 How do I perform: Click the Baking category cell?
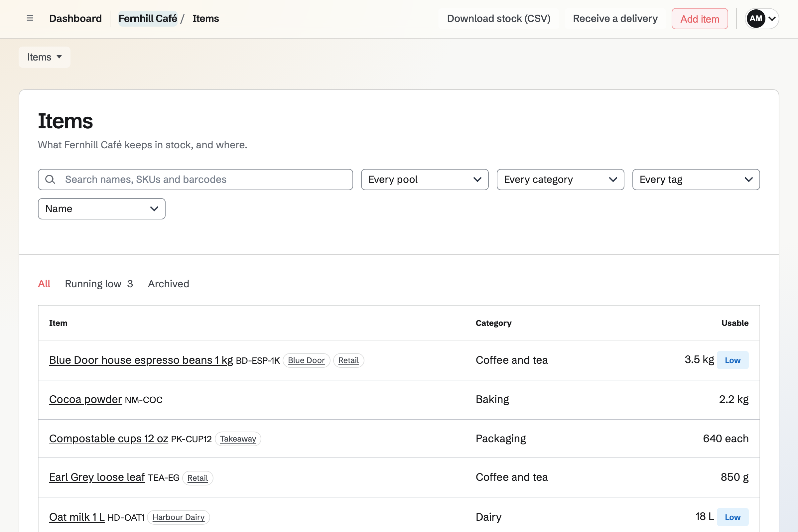(x=492, y=399)
